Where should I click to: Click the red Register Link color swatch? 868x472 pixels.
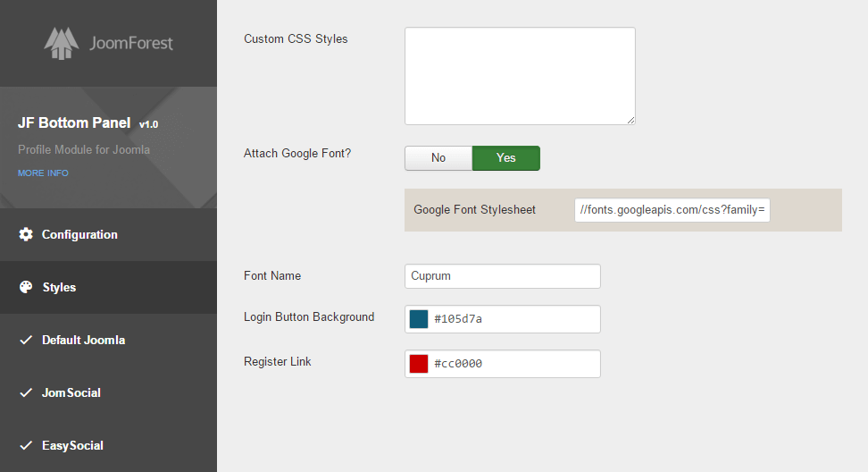419,364
